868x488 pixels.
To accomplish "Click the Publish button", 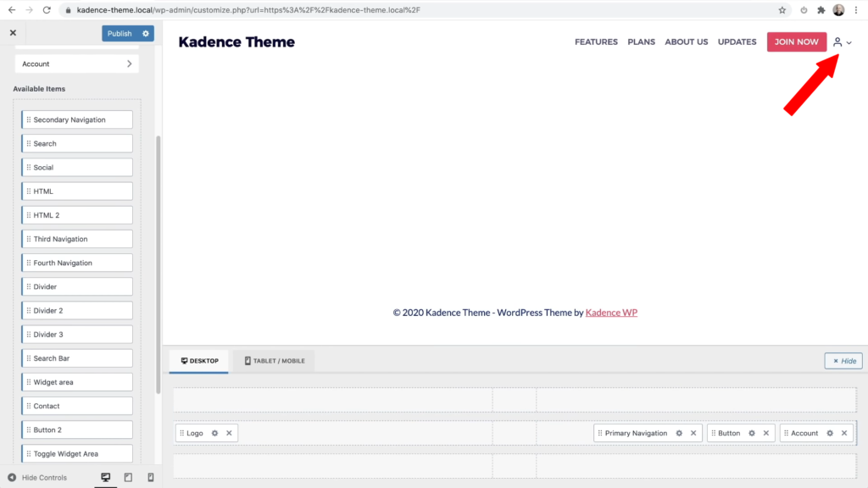I will (120, 34).
